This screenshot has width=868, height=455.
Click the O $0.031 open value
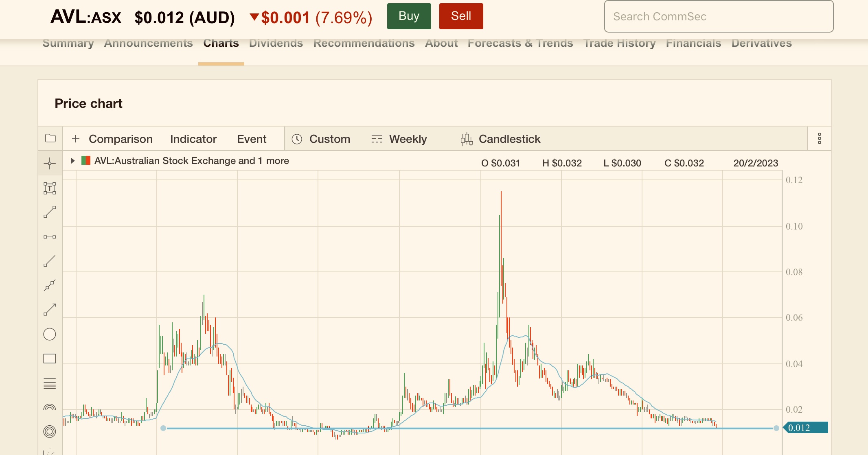click(x=501, y=163)
